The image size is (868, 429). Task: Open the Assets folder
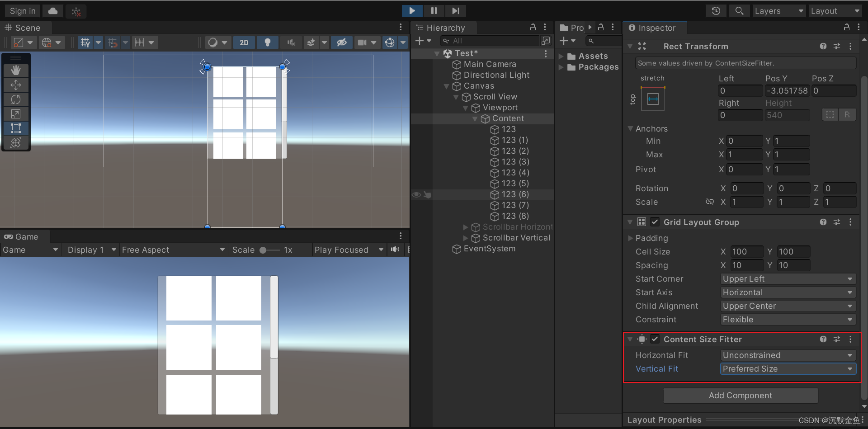coord(593,56)
